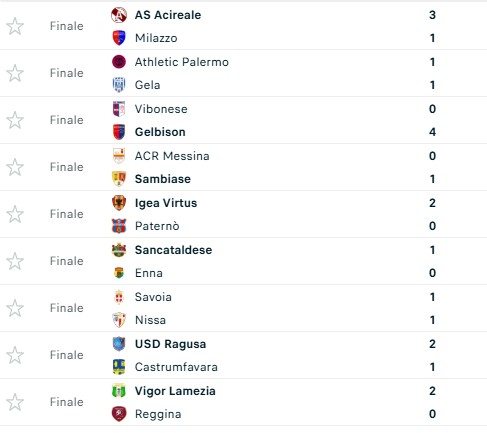487x433 pixels.
Task: Click the USD Ragusa team crest
Action: 119,344
